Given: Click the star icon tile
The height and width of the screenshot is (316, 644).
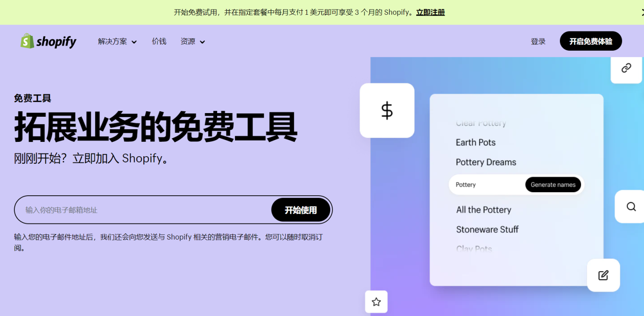Looking at the screenshot, I should tap(376, 302).
